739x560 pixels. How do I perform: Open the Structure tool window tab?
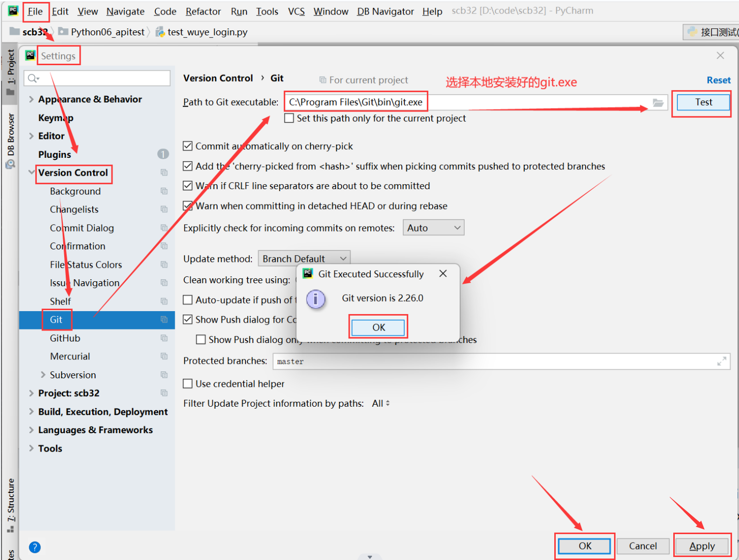(x=10, y=504)
